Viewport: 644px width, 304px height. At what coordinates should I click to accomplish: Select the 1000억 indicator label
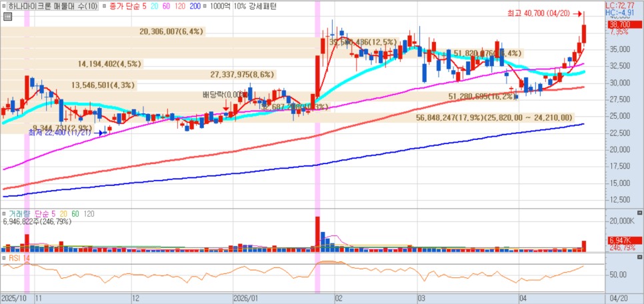point(220,6)
